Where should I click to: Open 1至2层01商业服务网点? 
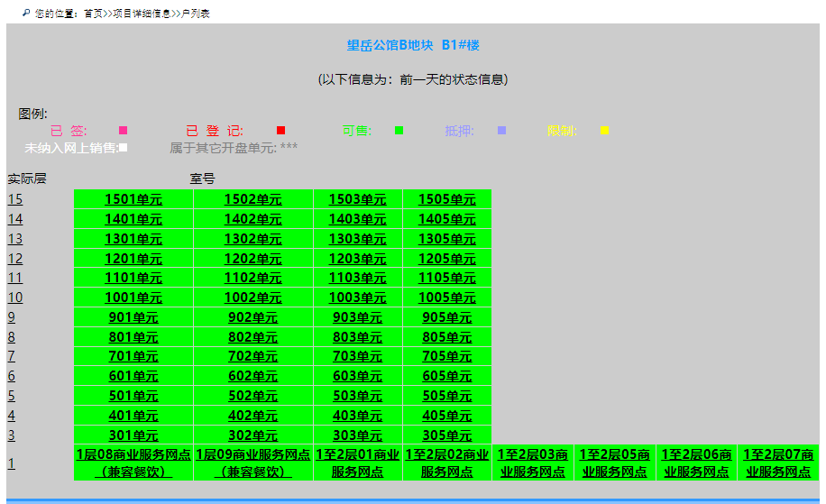pos(358,463)
